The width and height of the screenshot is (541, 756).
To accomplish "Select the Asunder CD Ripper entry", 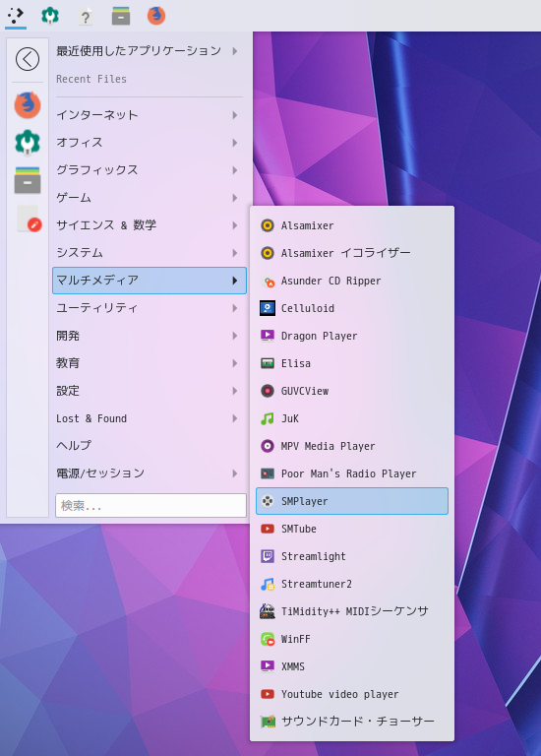I will click(x=352, y=281).
